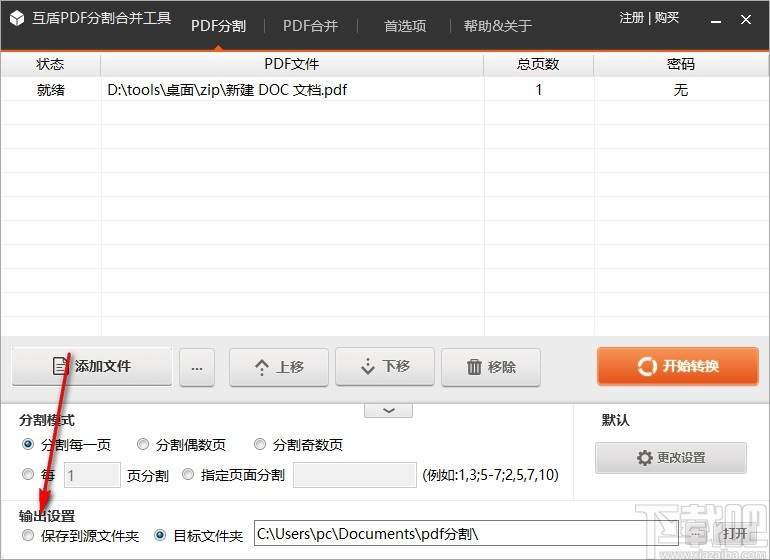Switch to the PDF分割 tab
This screenshot has height=560, width=770.
tap(219, 26)
